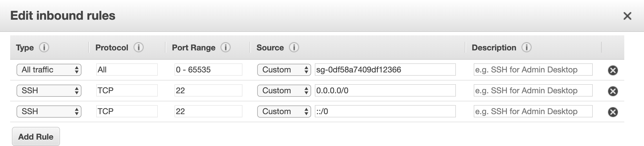644x146 pixels.
Task: Click the description field of the ::/0 rule
Action: 533,112
